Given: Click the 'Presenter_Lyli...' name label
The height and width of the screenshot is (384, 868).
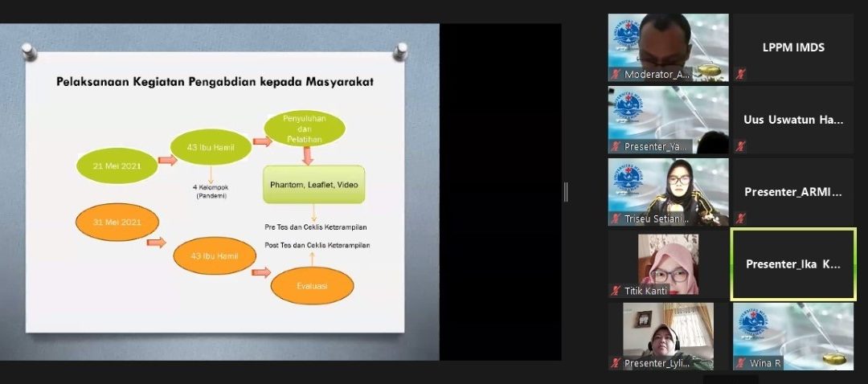Looking at the screenshot, I should point(657,364).
